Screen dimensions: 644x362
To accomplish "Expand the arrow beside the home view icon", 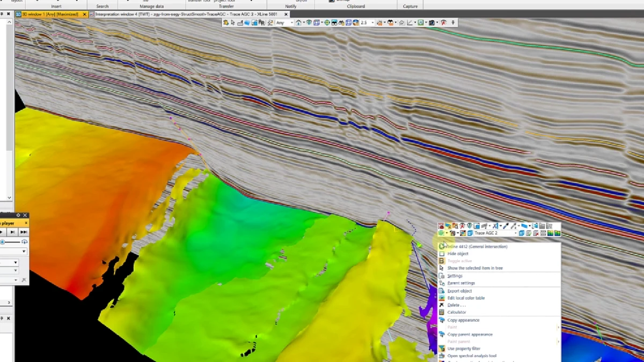I will 304,23.
